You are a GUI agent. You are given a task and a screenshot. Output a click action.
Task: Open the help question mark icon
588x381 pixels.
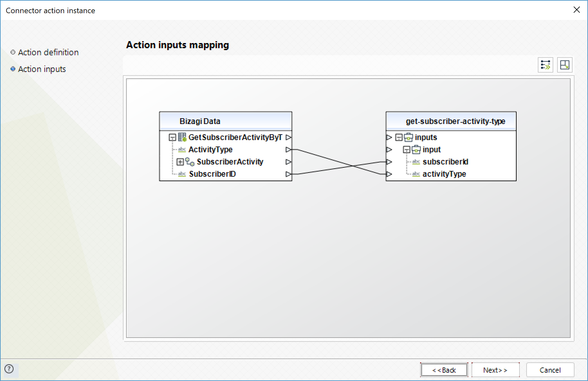click(x=9, y=369)
